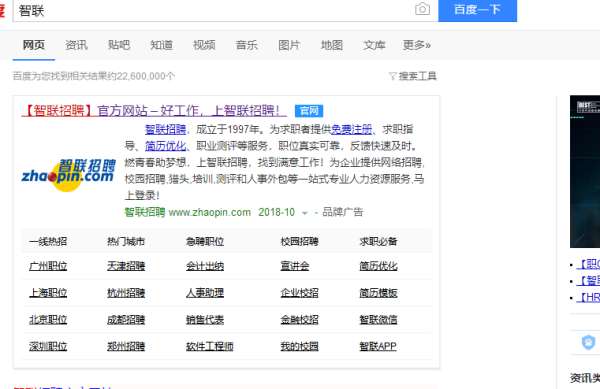
Task: Click the camera image search icon
Action: (422, 8)
